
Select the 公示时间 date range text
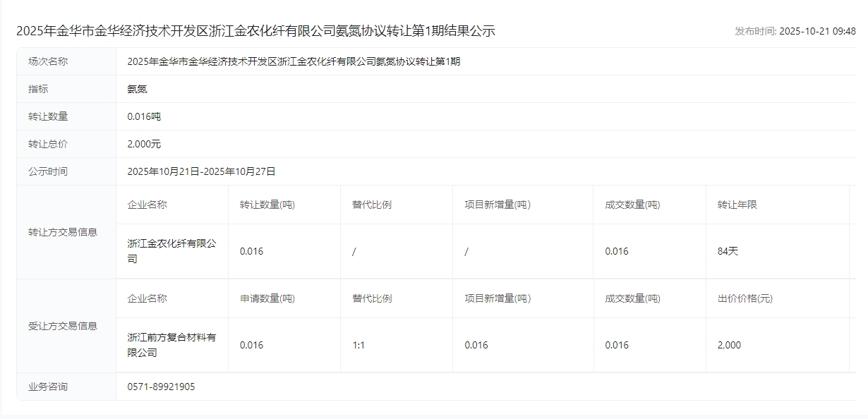pos(201,171)
